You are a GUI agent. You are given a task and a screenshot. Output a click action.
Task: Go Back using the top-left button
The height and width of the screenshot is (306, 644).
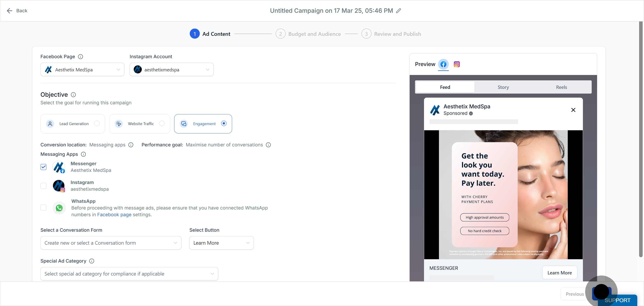(17, 11)
